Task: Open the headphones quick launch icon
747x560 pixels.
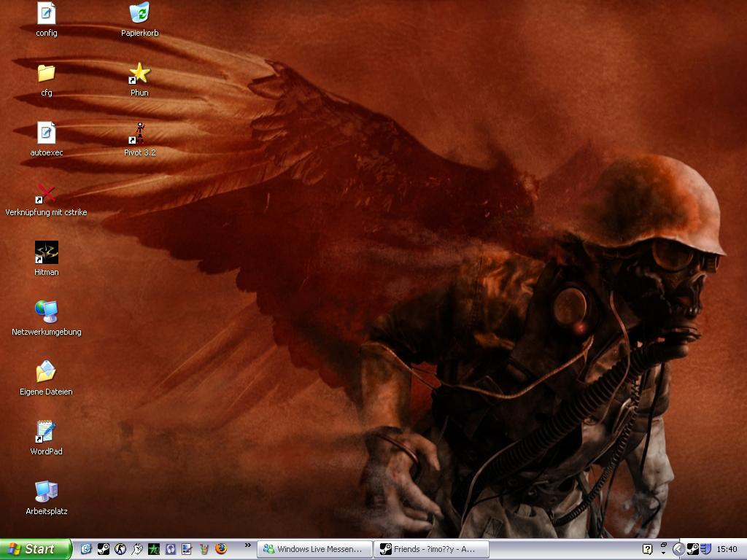Action: coord(171,549)
